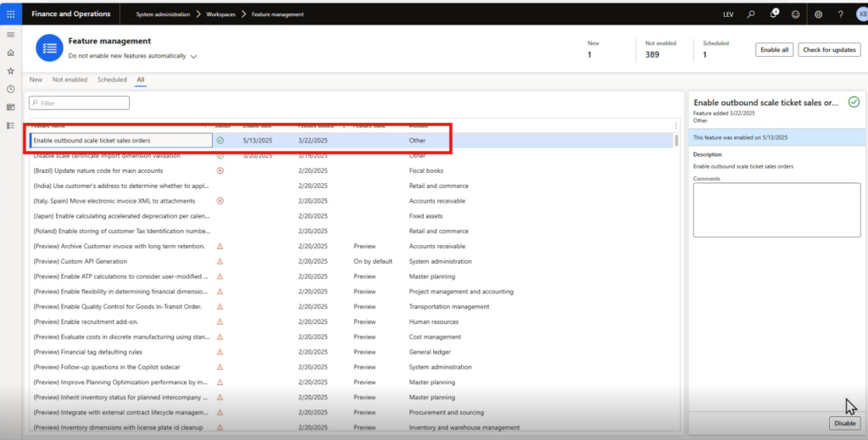The width and height of the screenshot is (868, 440).
Task: Select the All tab
Action: click(141, 80)
